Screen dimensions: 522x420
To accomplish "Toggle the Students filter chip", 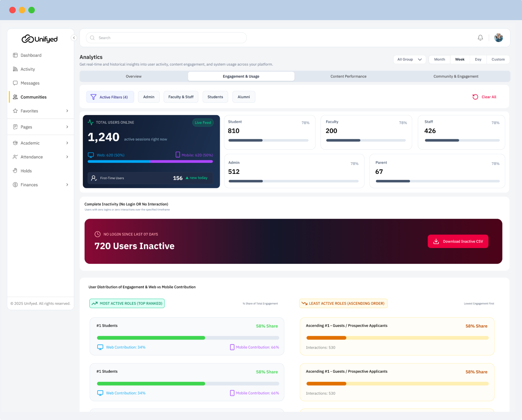I will coord(215,97).
